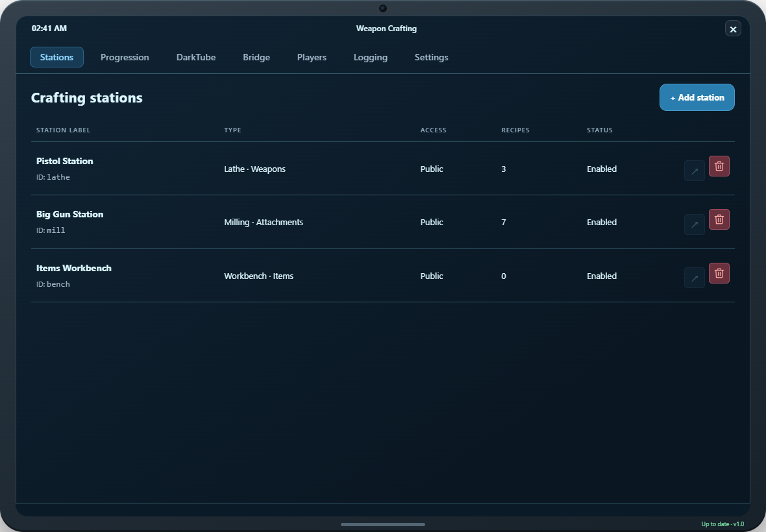Select the Pistol Station label
The width and height of the screenshot is (766, 532).
point(64,161)
